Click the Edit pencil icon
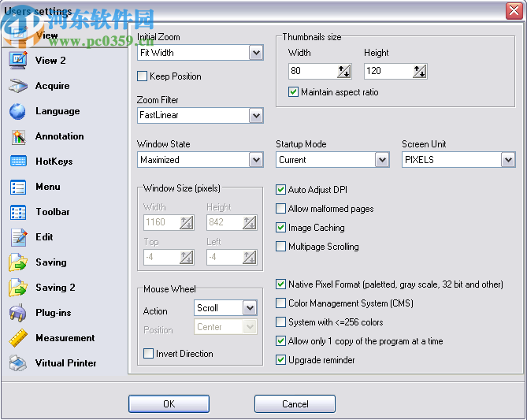Viewport: 527px width, 420px height. [18, 237]
